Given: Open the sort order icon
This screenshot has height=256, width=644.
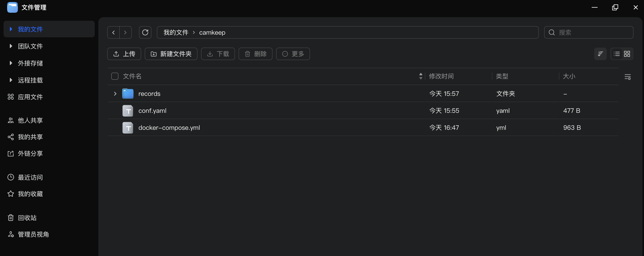Looking at the screenshot, I should [x=600, y=54].
